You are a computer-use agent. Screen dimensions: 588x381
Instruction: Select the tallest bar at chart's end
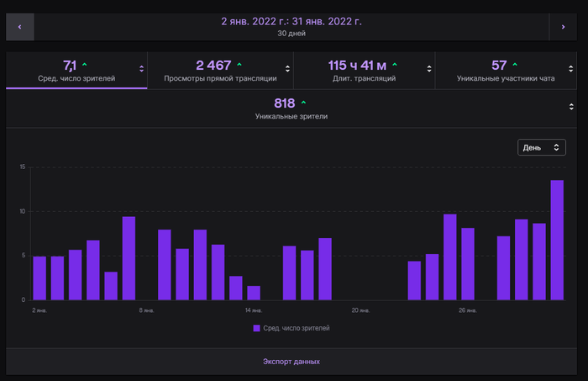(557, 241)
